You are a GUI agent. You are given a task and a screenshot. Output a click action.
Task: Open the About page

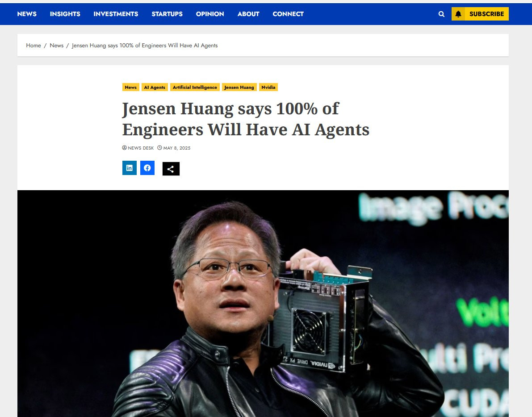248,14
